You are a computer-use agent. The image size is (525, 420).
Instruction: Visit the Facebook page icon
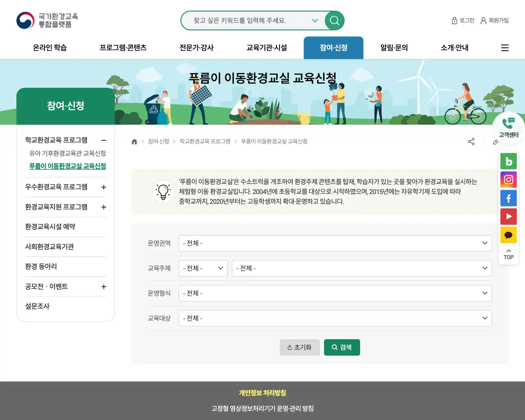tap(509, 198)
